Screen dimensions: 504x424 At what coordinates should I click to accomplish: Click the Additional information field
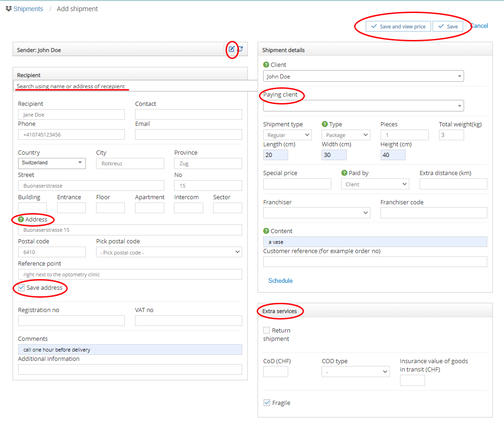(x=130, y=370)
